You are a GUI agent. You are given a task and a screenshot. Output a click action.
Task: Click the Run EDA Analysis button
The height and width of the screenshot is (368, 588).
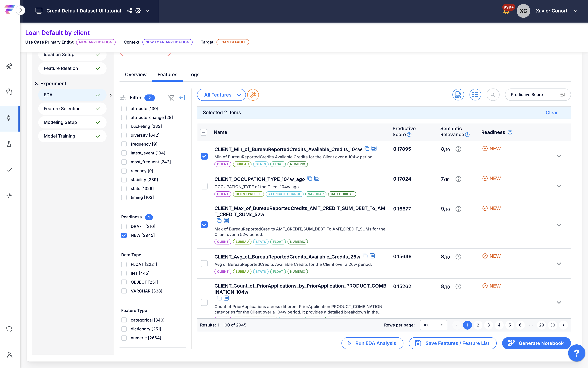(372, 343)
